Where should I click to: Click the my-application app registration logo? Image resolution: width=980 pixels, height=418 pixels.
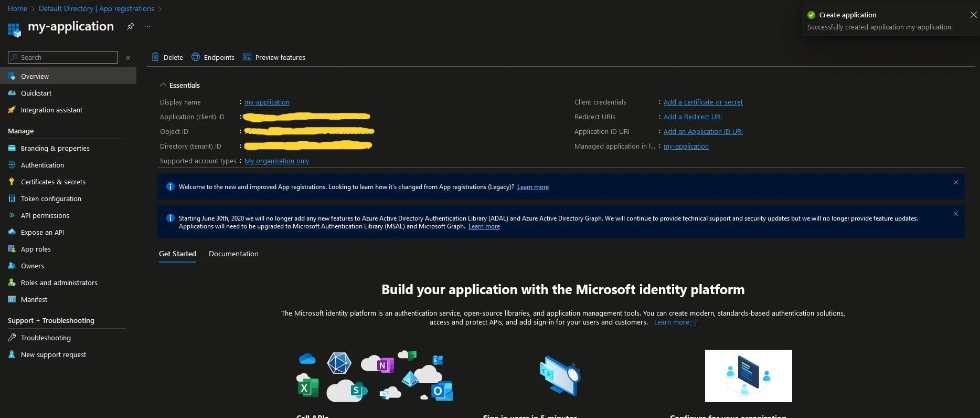tap(14, 30)
